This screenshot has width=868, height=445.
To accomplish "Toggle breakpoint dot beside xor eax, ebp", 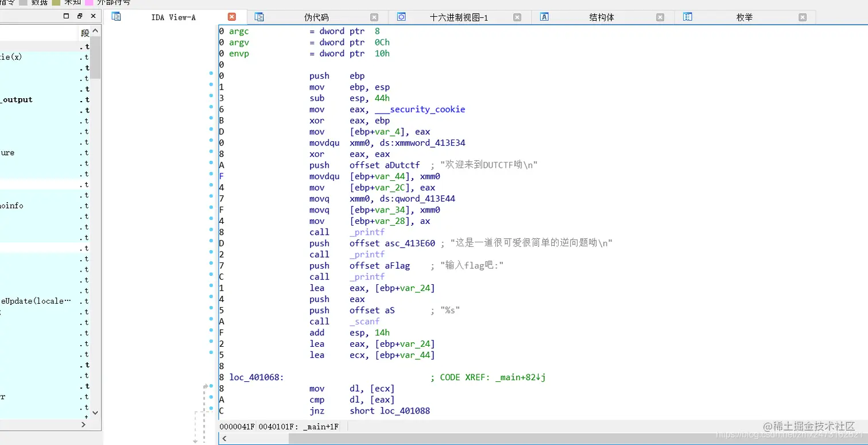I will click(x=211, y=118).
